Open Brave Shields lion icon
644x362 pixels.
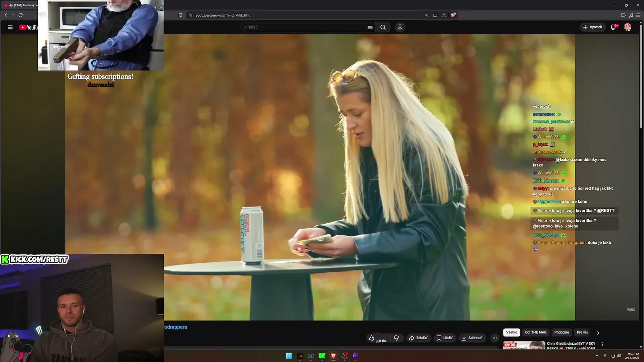click(453, 15)
